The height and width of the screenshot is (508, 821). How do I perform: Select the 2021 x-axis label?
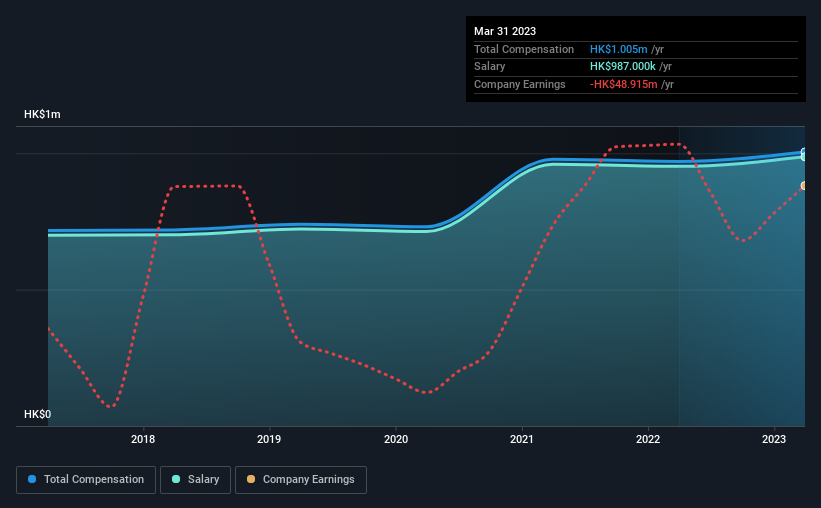(522, 439)
